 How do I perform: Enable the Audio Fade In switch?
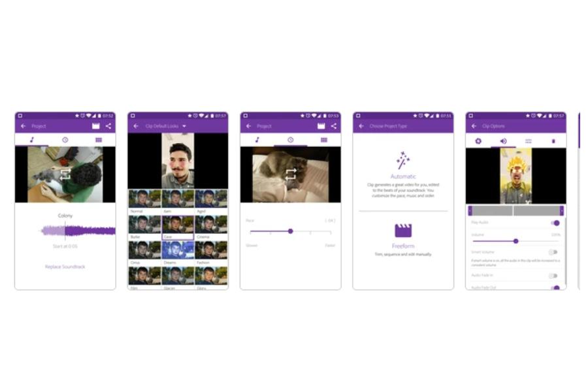point(553,276)
